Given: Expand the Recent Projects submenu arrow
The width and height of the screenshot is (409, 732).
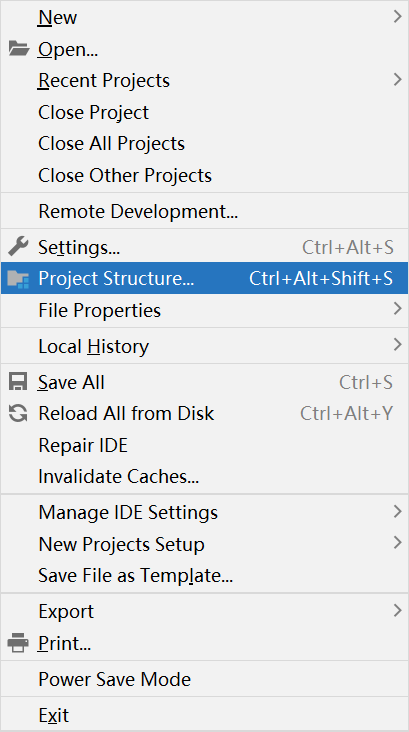Looking at the screenshot, I should click(x=397, y=80).
